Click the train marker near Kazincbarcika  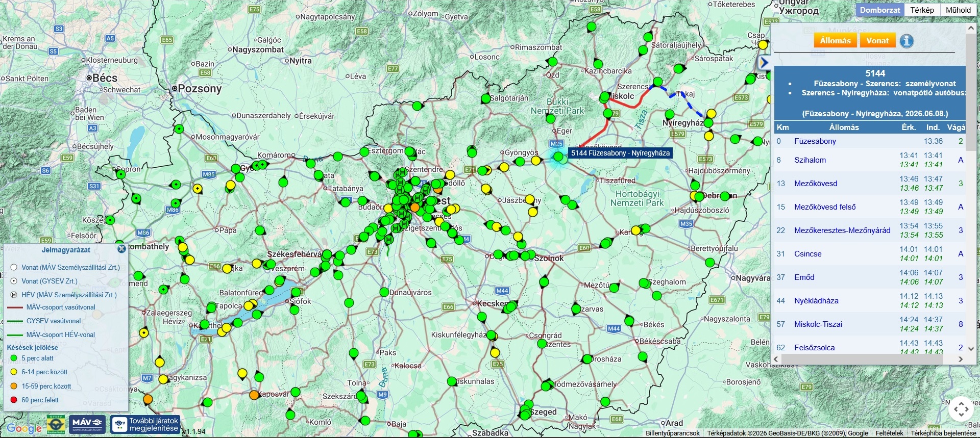(598, 64)
